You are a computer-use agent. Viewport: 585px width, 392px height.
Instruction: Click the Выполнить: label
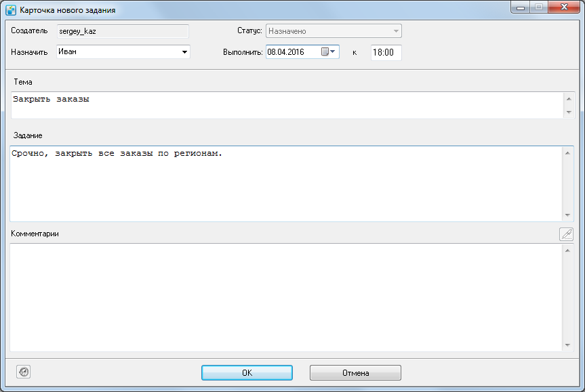pyautogui.click(x=243, y=52)
